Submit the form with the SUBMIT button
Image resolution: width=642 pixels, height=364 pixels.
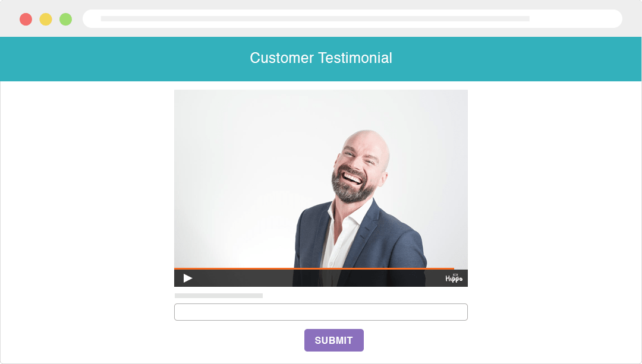point(333,340)
